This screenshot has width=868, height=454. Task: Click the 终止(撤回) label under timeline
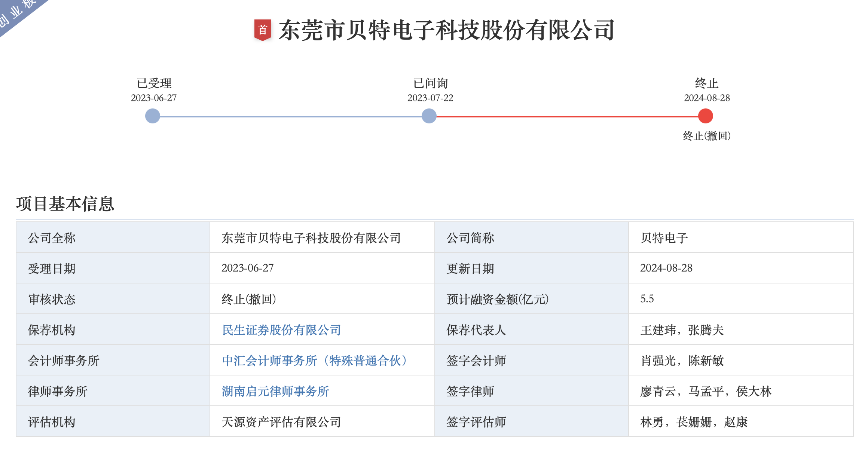[x=707, y=136]
